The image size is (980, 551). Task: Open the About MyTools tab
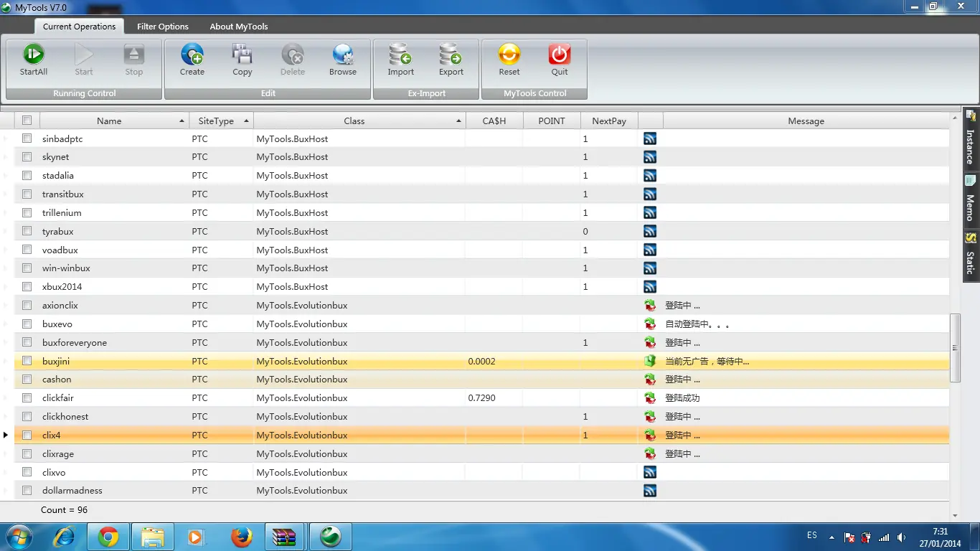(239, 27)
